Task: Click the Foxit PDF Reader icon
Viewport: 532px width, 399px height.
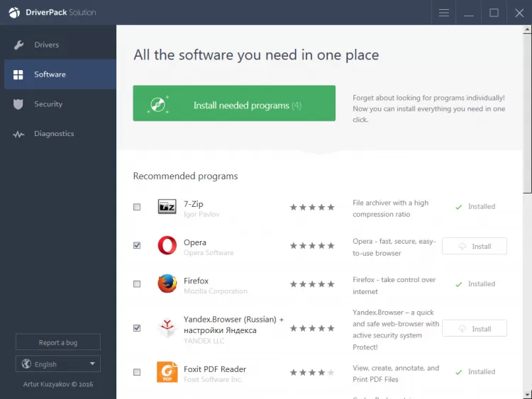Action: tap(167, 372)
